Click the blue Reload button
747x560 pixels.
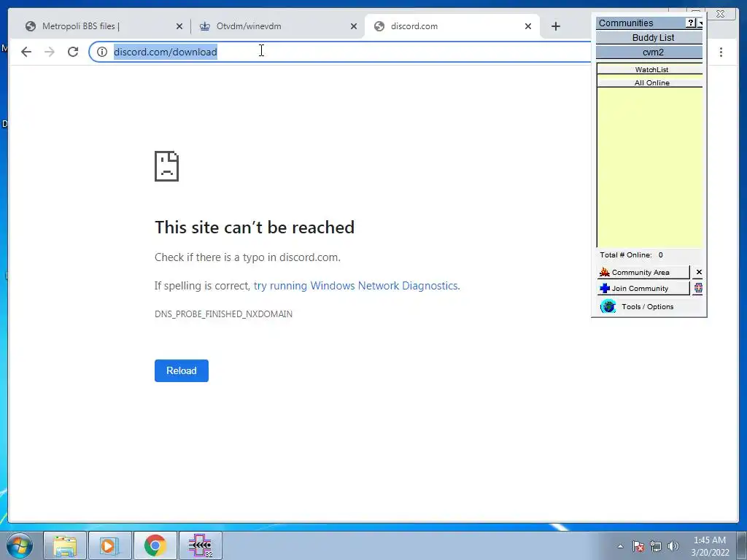[x=182, y=370]
